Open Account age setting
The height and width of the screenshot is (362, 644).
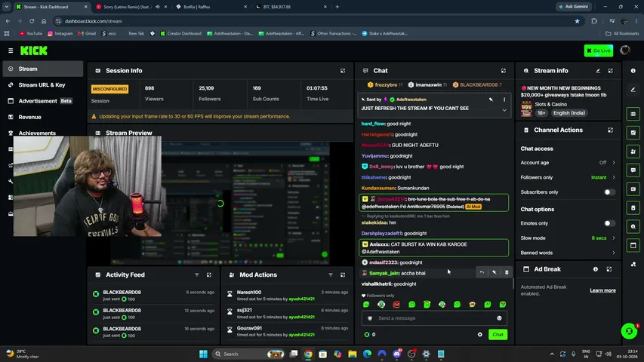[x=568, y=163]
